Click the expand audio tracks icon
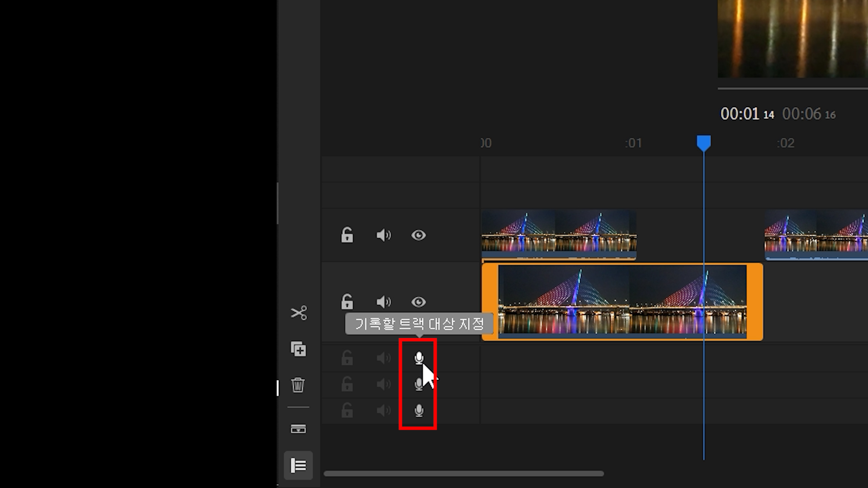Viewport: 868px width, 488px height. 298,429
